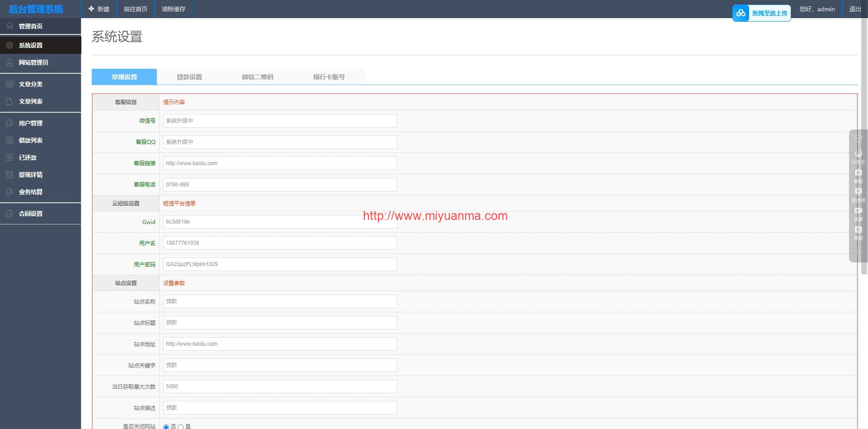Switch to the 贷款设置 tab
This screenshot has height=429, width=868.
pyautogui.click(x=189, y=77)
